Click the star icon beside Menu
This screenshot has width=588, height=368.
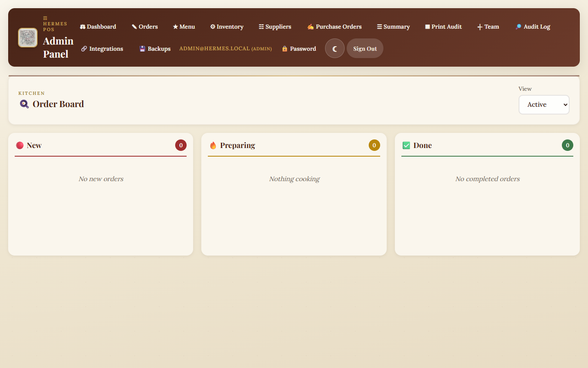click(x=175, y=27)
